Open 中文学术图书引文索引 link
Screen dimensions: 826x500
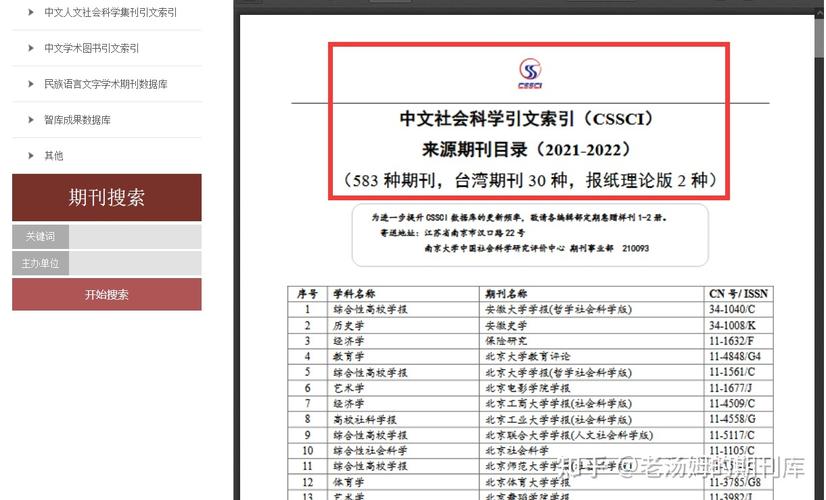(92, 48)
